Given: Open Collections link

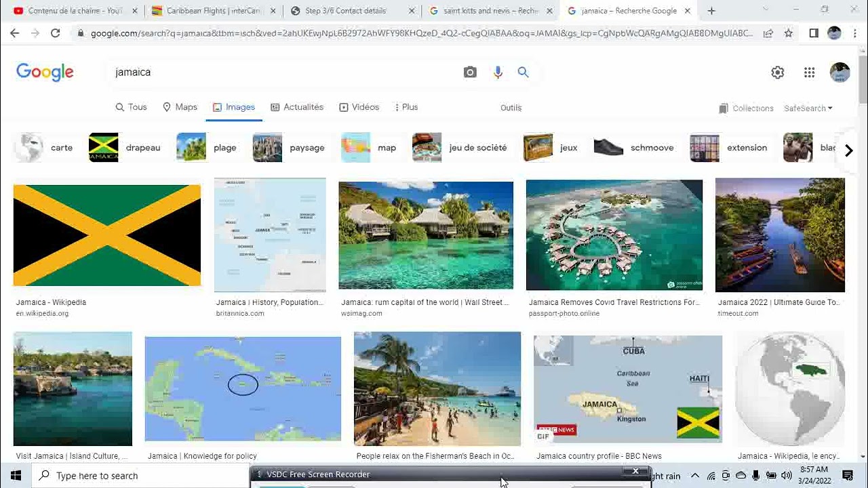Looking at the screenshot, I should point(746,108).
